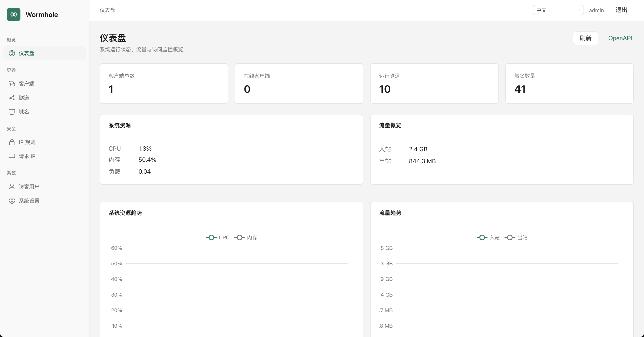Click the 域名 monitor icon
644x337 pixels.
tap(12, 112)
